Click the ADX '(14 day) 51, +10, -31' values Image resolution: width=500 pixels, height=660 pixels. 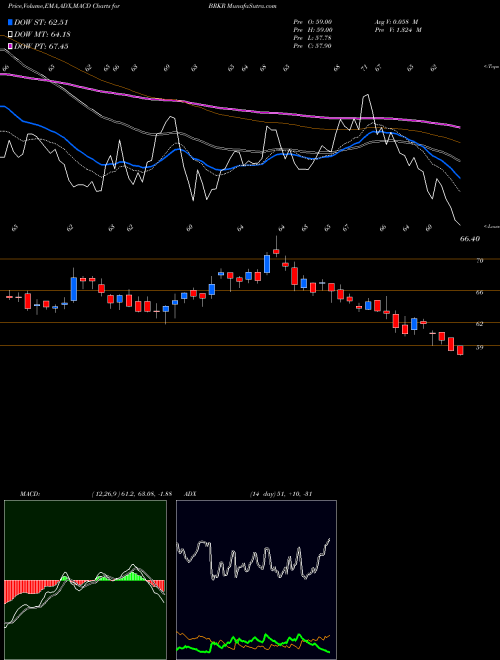(281, 494)
